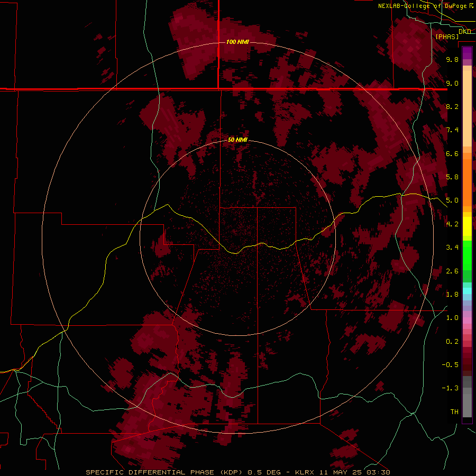Click the 0.2 scale value
The width and height of the screenshot is (476, 476).
(x=452, y=342)
